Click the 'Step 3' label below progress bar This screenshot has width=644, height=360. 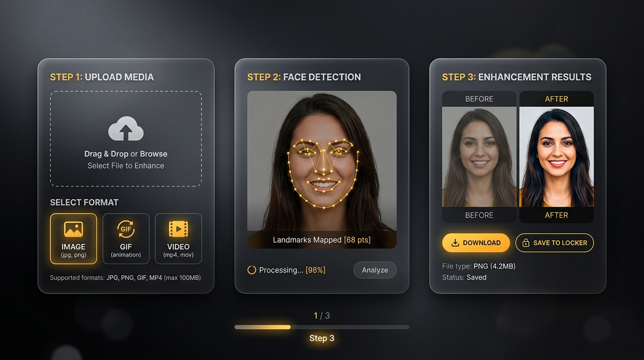pos(322,338)
